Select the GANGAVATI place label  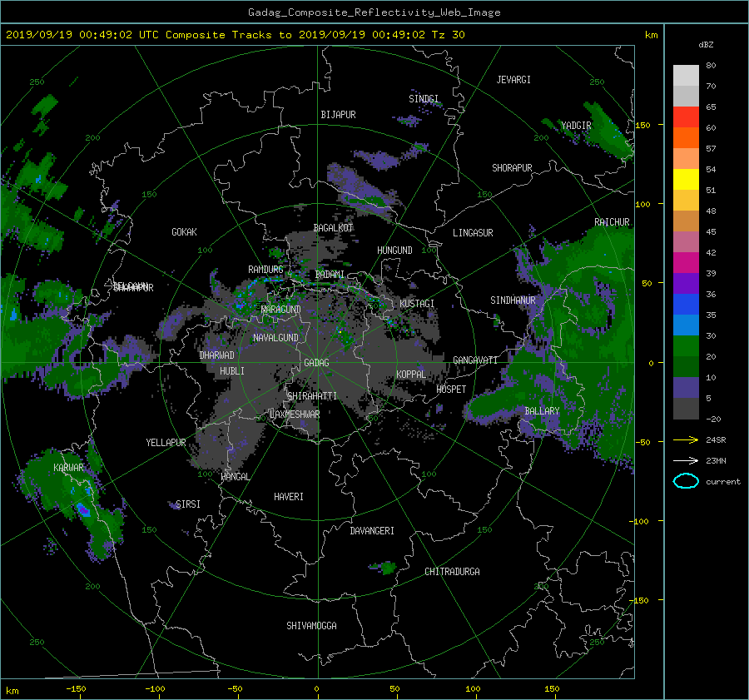click(x=475, y=360)
